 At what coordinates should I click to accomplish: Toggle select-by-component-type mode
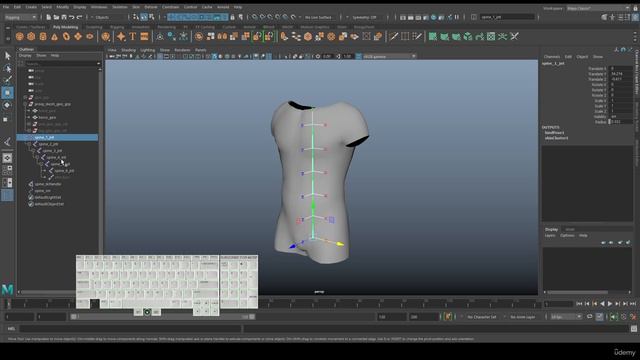(152, 17)
